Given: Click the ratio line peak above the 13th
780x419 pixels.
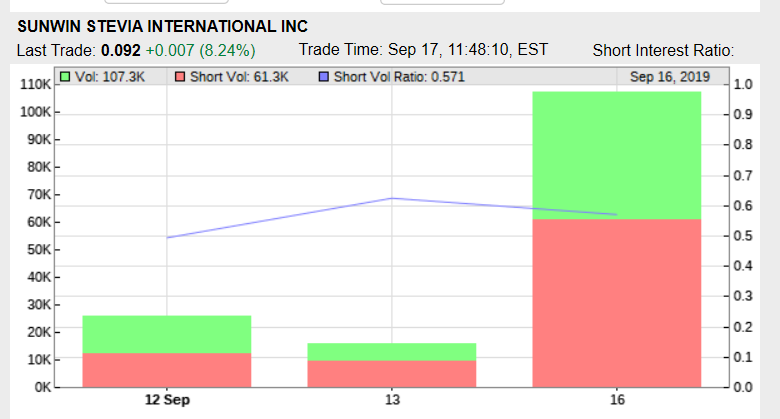Looking at the screenshot, I should [392, 198].
